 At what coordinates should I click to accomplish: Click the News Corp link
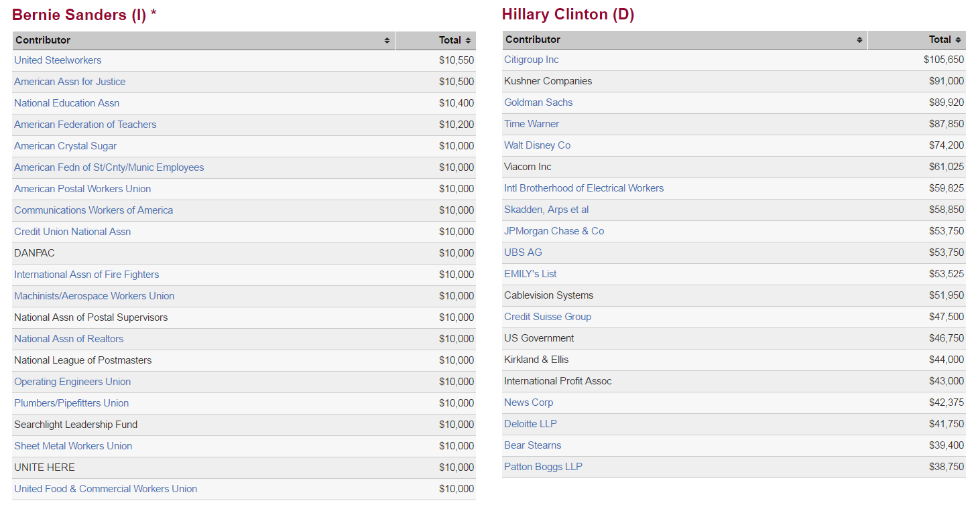coord(529,402)
